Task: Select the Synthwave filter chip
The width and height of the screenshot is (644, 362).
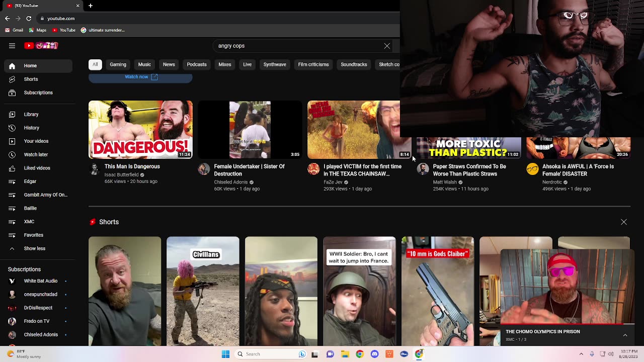Action: [275, 64]
